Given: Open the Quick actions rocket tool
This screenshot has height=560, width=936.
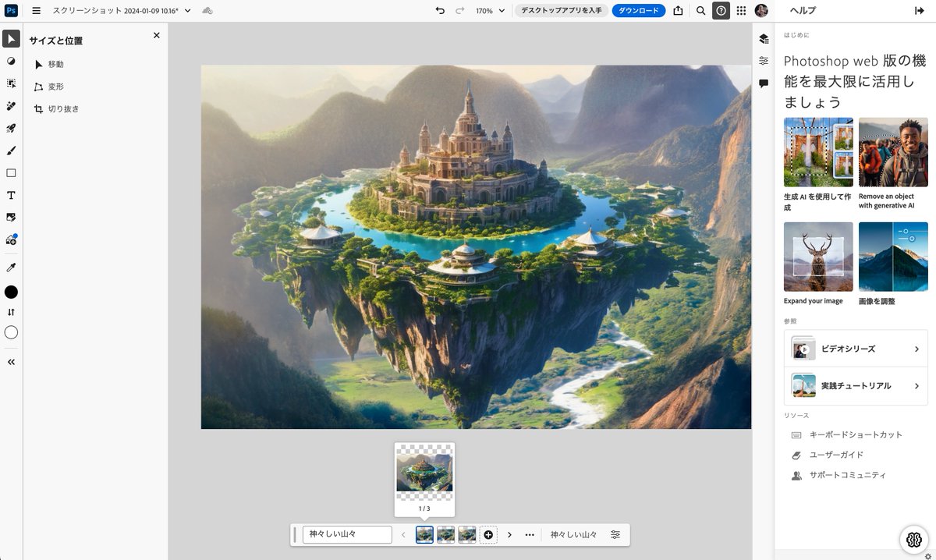Looking at the screenshot, I should (x=11, y=128).
